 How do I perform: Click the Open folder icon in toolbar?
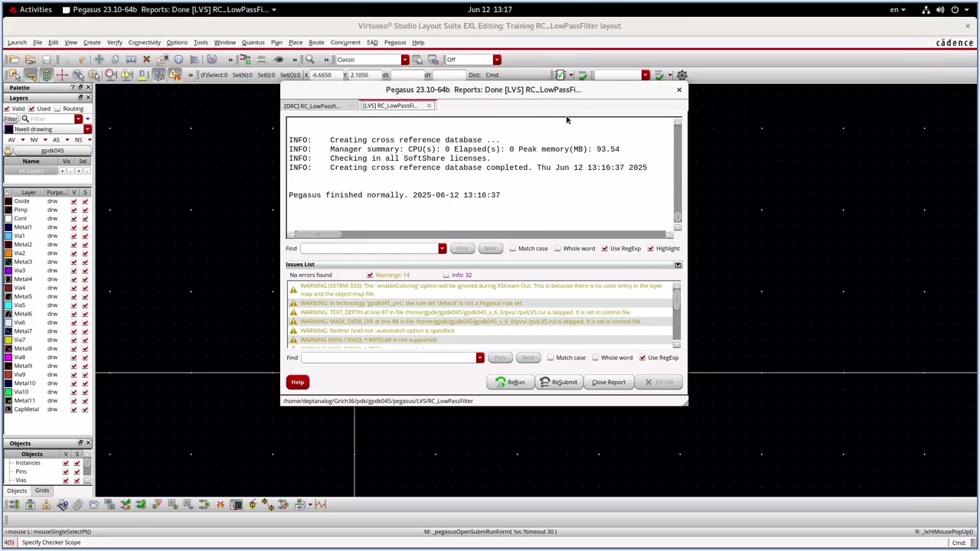pyautogui.click(x=14, y=60)
